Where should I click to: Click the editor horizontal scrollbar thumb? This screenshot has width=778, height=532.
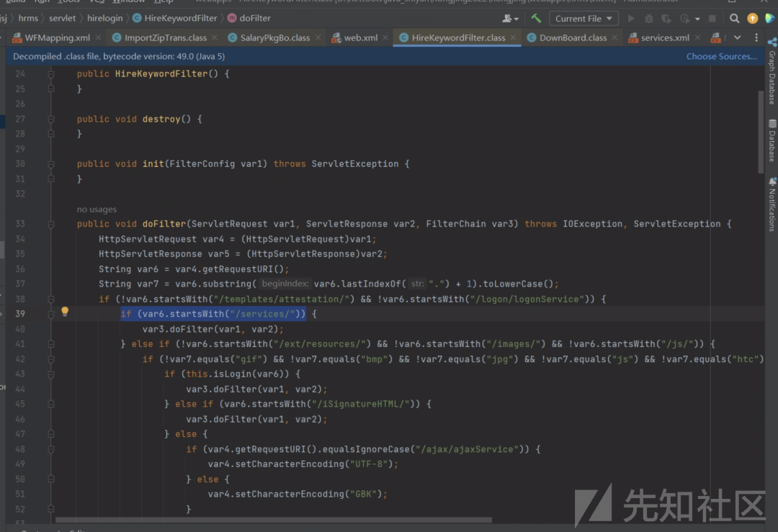[x=274, y=520]
